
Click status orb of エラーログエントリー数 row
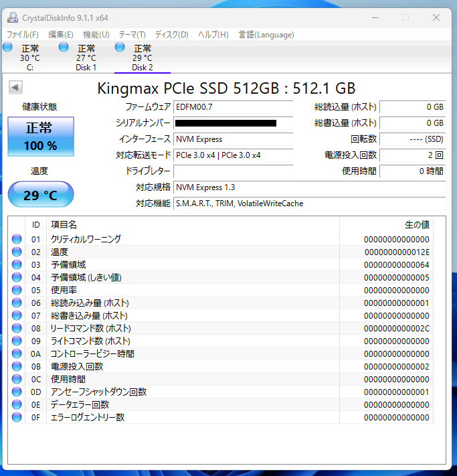pyautogui.click(x=17, y=418)
